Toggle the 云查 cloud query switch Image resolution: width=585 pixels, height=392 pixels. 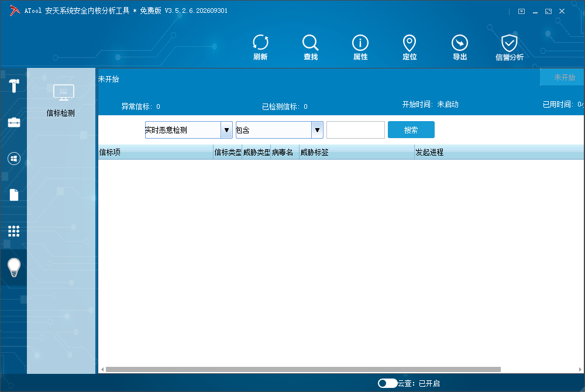[x=387, y=383]
